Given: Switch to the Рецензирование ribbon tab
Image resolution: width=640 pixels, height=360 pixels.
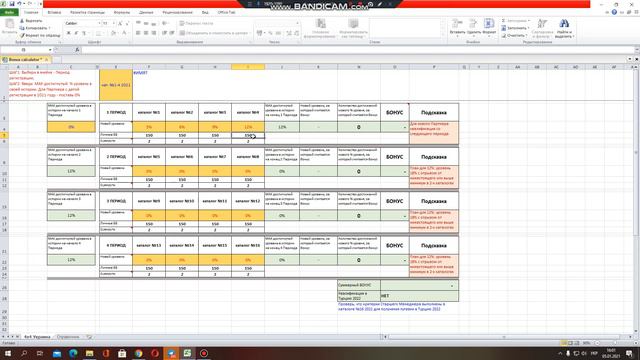Looking at the screenshot, I should pos(177,12).
